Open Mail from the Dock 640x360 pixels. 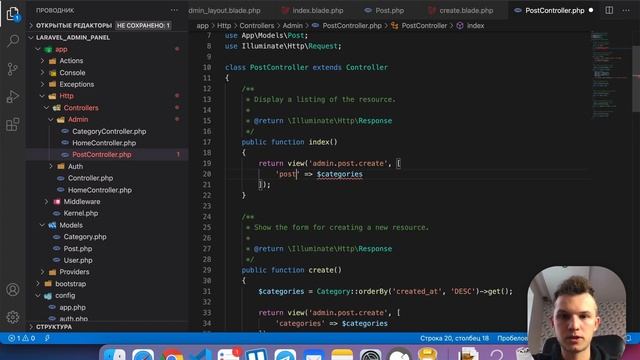tap(313, 355)
